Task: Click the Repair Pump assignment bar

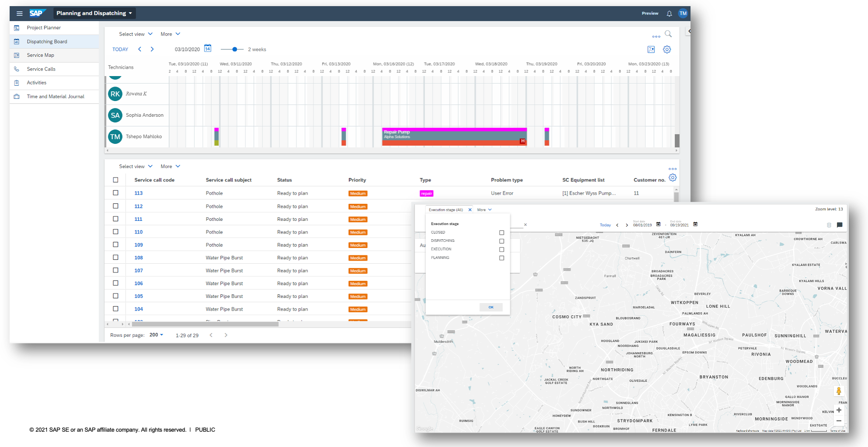Action: [454, 137]
